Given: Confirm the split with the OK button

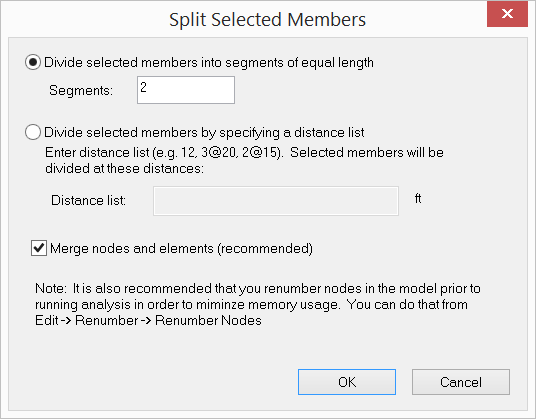Looking at the screenshot, I should click(347, 382).
